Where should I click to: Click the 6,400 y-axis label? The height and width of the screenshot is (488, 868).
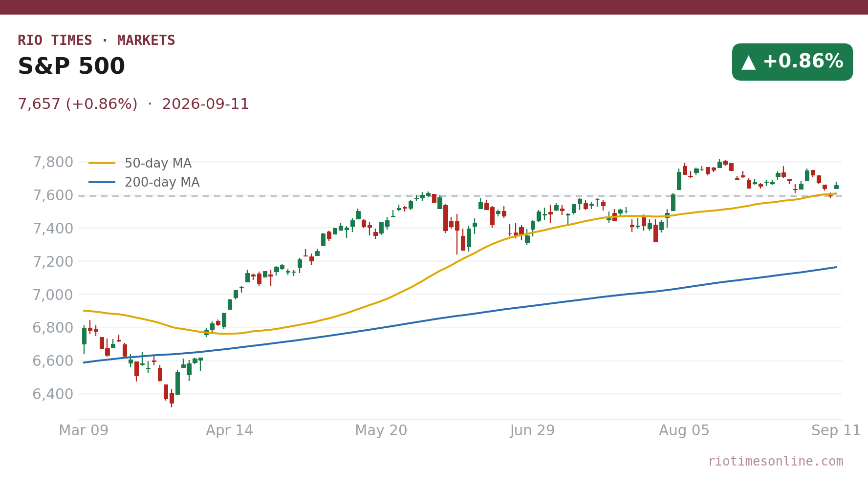click(x=53, y=394)
